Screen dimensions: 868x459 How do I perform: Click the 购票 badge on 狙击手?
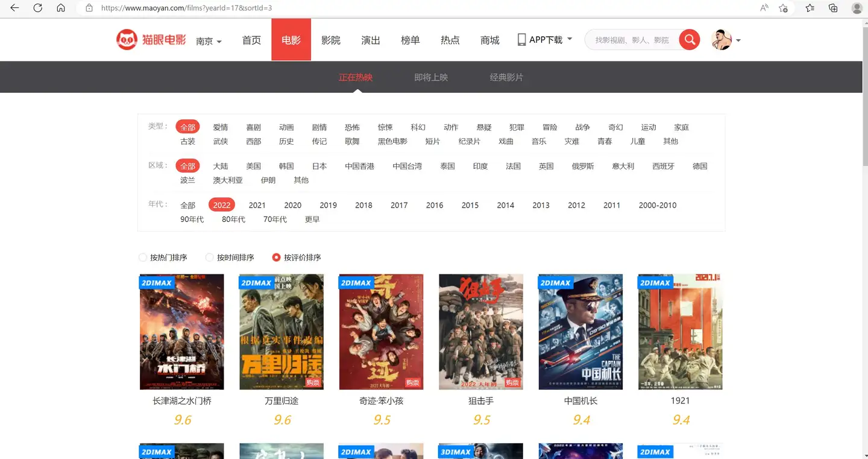(x=512, y=382)
